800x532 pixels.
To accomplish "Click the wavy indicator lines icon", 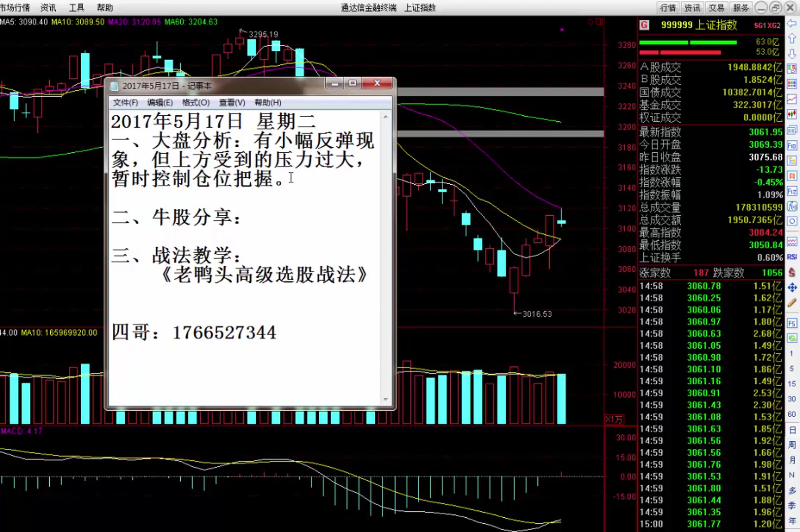I will [792, 241].
